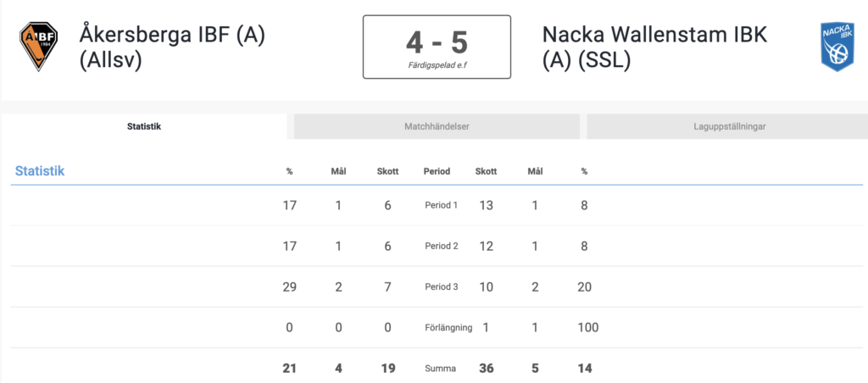Select the Period 1 row label

coord(441,205)
